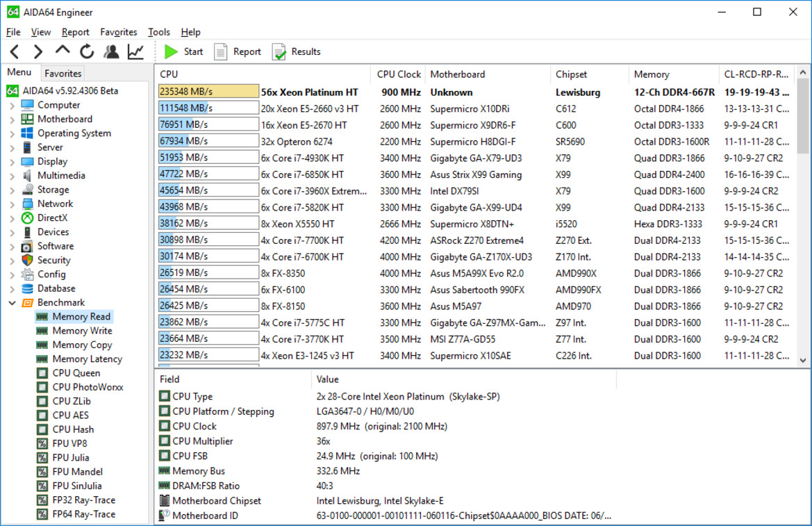Sort by the CPU Clock column header

coord(398,74)
